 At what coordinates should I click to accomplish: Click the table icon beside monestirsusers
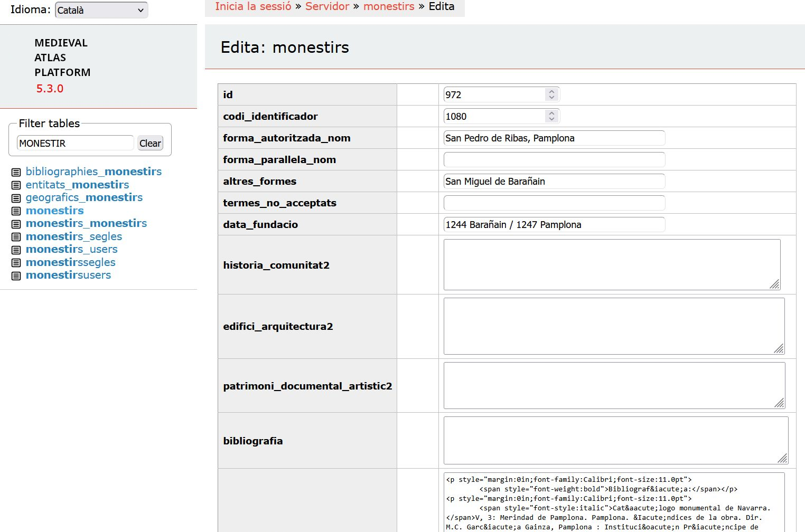pyautogui.click(x=15, y=275)
